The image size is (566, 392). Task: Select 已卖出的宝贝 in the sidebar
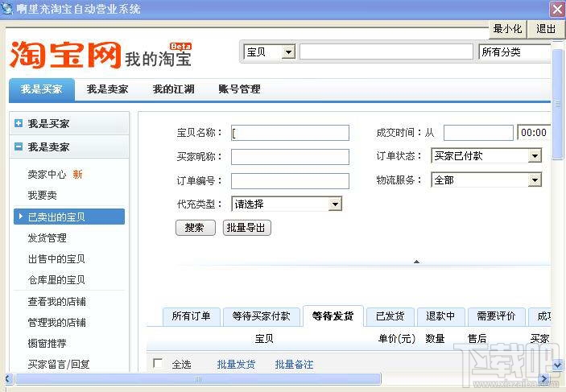(69, 217)
